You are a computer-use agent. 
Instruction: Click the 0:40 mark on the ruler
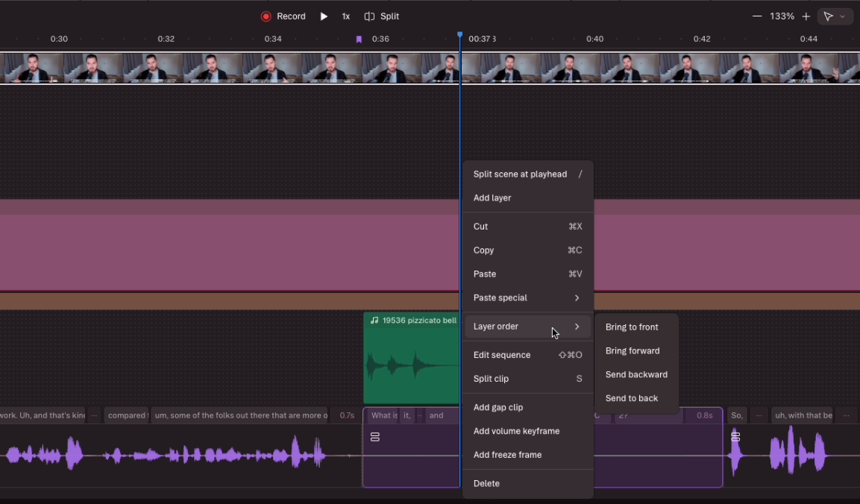[x=594, y=39]
